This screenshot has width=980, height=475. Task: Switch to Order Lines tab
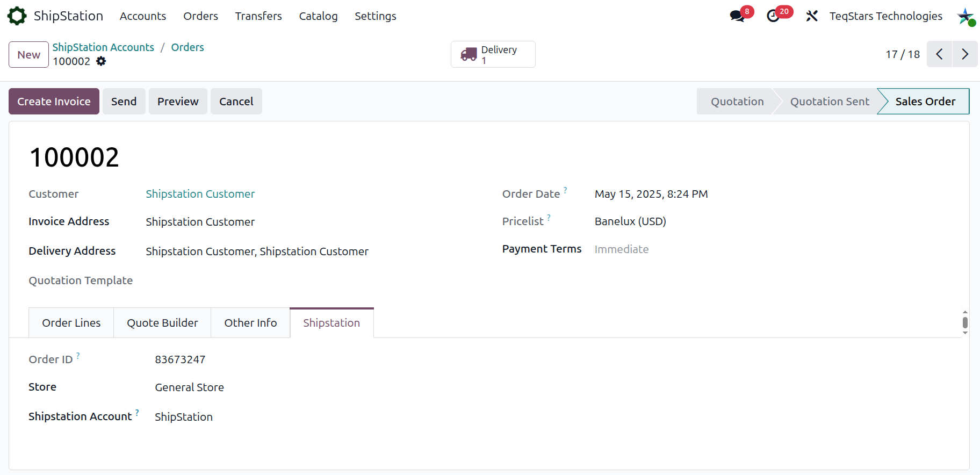[x=71, y=323]
